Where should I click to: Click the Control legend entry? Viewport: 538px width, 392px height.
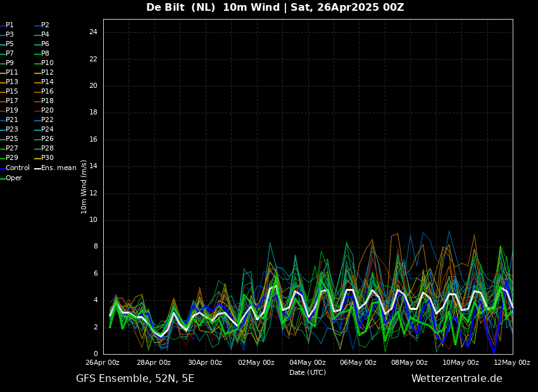pyautogui.click(x=17, y=168)
